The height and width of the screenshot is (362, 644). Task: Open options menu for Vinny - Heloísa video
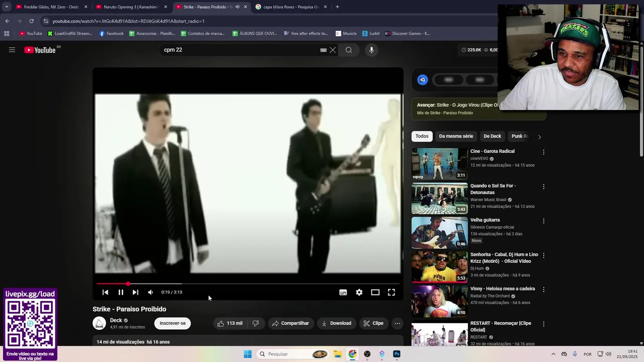[543, 290]
